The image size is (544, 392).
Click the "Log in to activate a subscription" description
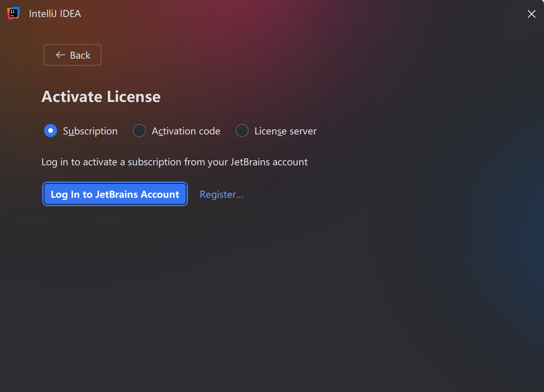[174, 162]
